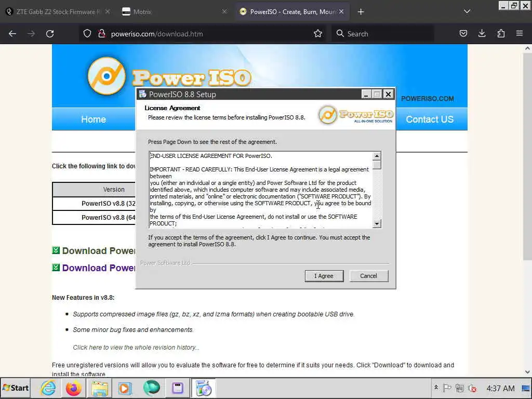Viewport: 532px width, 399px height.
Task: Open the Windows Start menu
Action: [16, 388]
